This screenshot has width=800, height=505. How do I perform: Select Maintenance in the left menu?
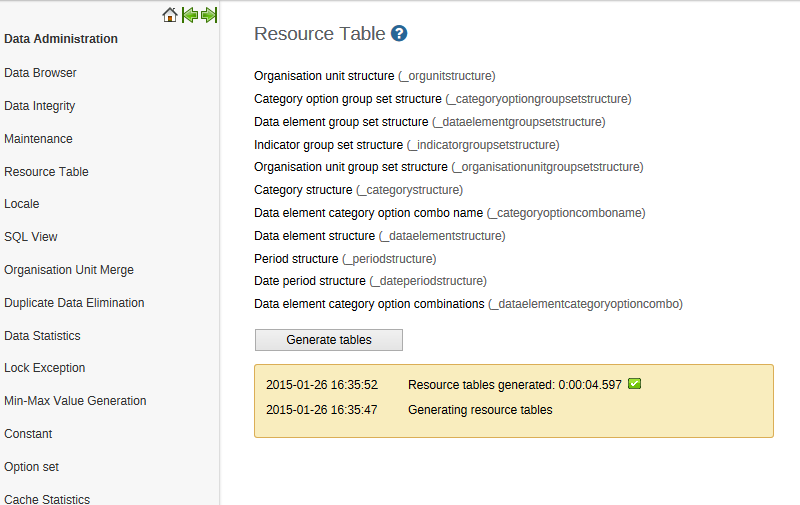[x=38, y=139]
